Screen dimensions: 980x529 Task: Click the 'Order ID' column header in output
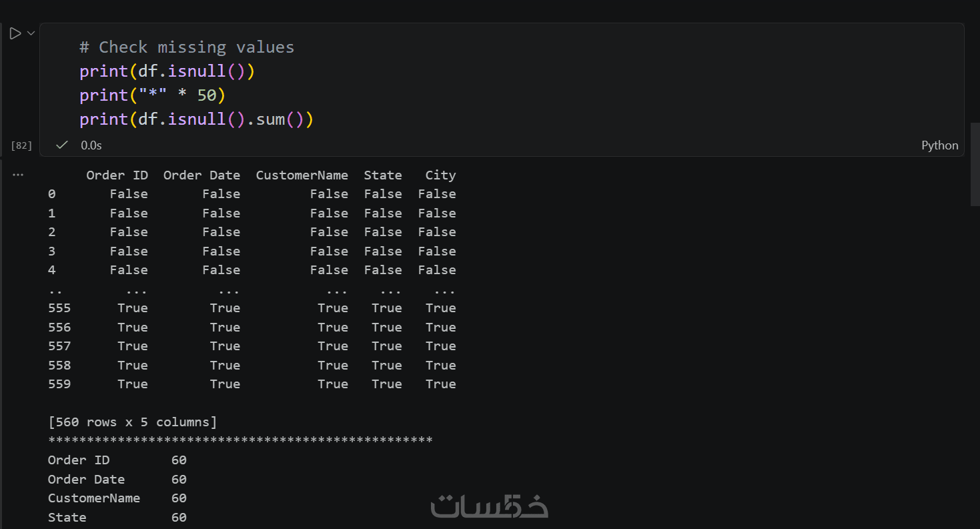[117, 175]
